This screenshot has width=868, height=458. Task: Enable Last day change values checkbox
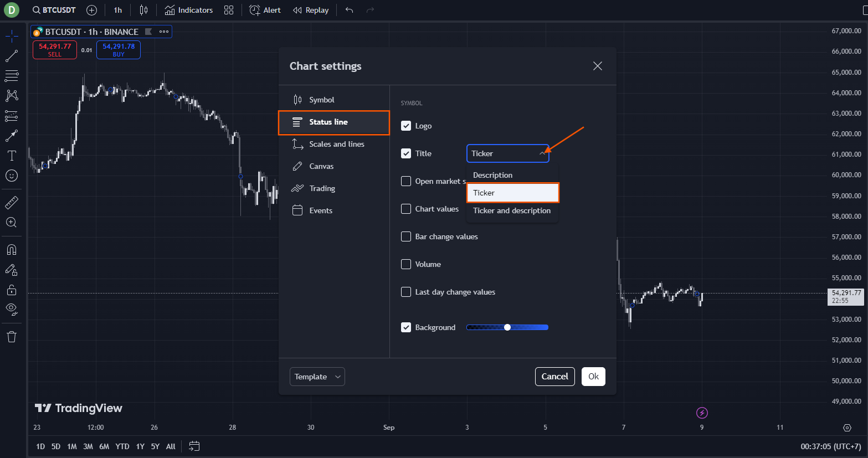pos(406,292)
